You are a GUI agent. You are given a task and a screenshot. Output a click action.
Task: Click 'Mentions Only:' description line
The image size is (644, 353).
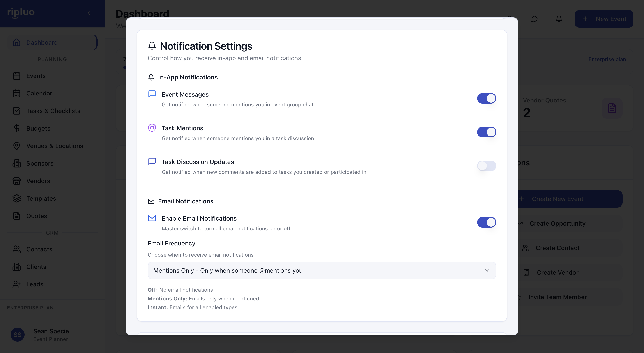coord(203,298)
